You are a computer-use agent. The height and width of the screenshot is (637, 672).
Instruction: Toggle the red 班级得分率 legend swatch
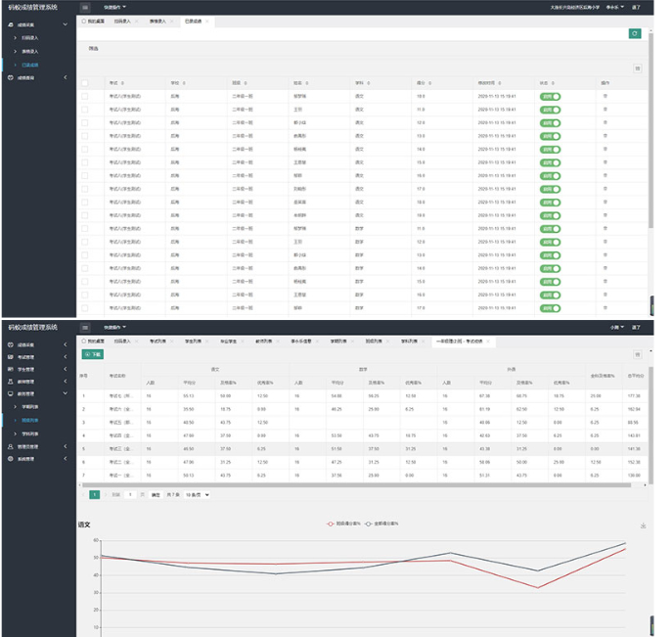click(x=333, y=523)
